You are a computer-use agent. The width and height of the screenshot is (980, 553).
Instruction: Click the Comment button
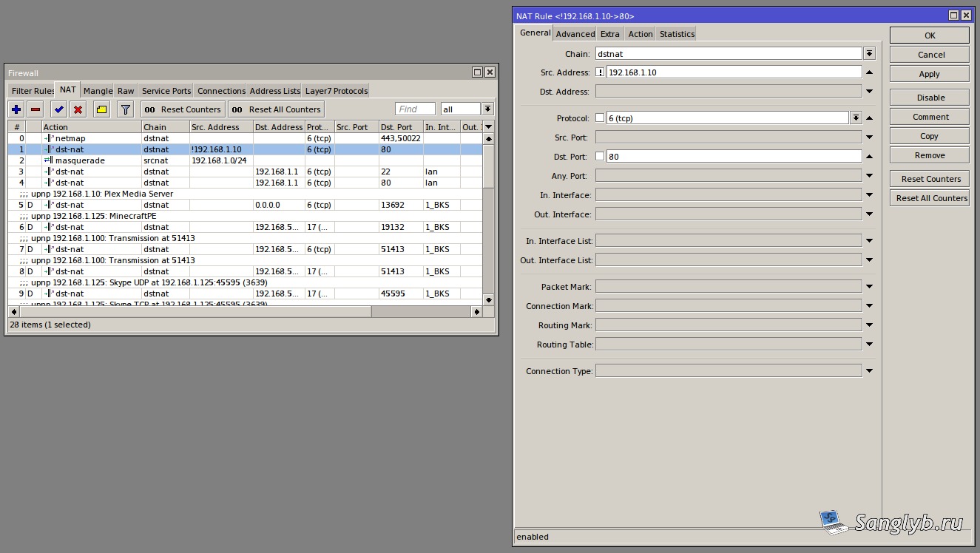click(930, 117)
